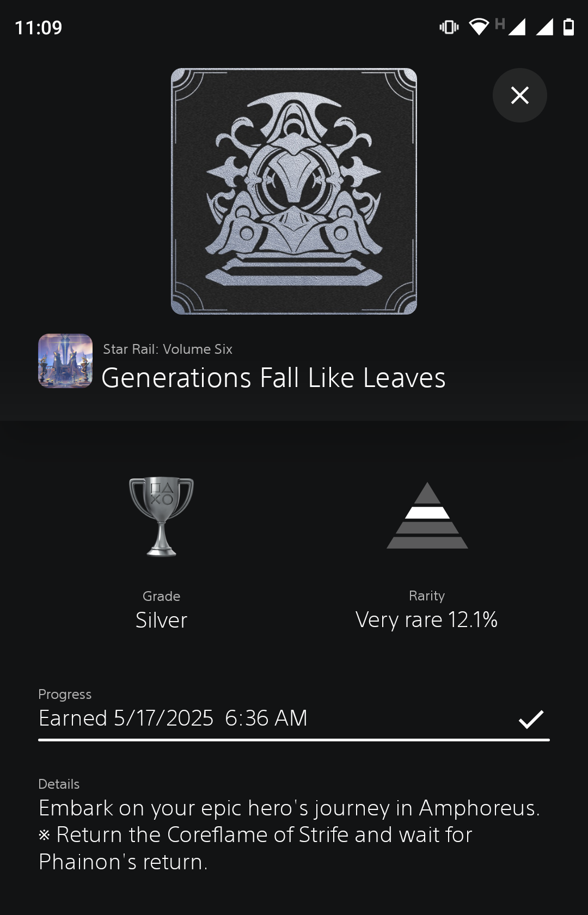Viewport: 588px width, 915px height.
Task: Tap the Wi-Fi status bar icon
Action: coord(479,27)
